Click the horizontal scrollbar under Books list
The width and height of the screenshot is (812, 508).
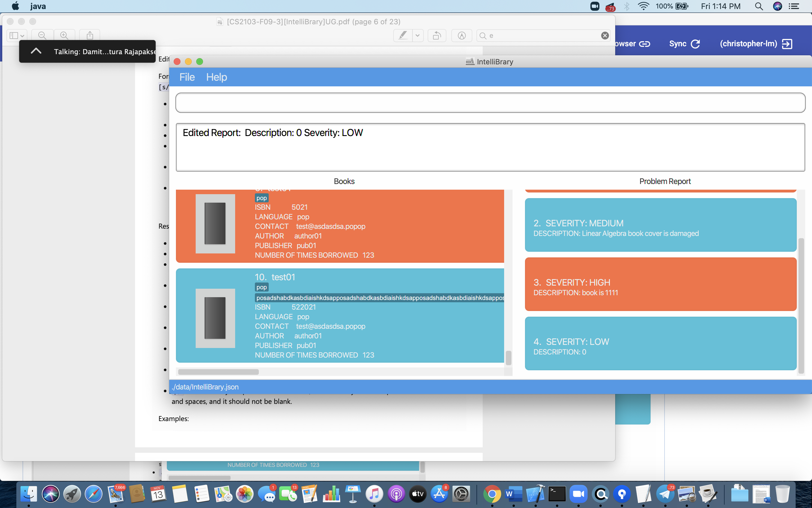pos(219,372)
